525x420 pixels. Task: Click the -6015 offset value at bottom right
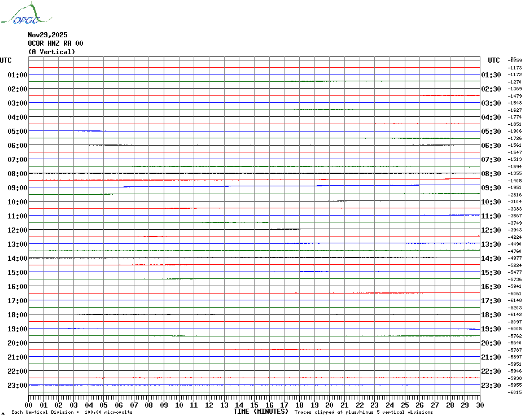pyautogui.click(x=515, y=392)
